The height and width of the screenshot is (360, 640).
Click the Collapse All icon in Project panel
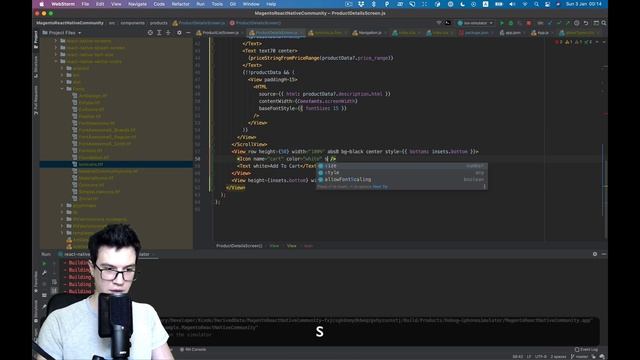point(168,33)
